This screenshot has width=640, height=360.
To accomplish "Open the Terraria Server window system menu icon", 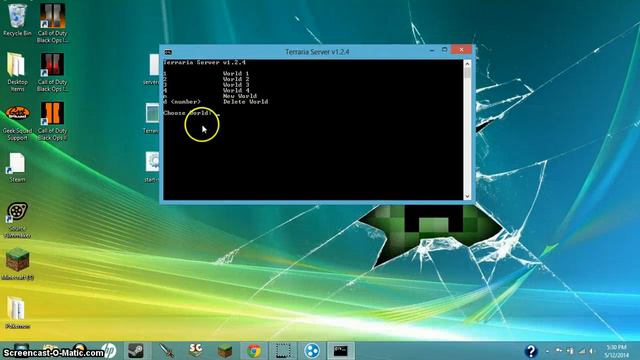I will coord(168,52).
